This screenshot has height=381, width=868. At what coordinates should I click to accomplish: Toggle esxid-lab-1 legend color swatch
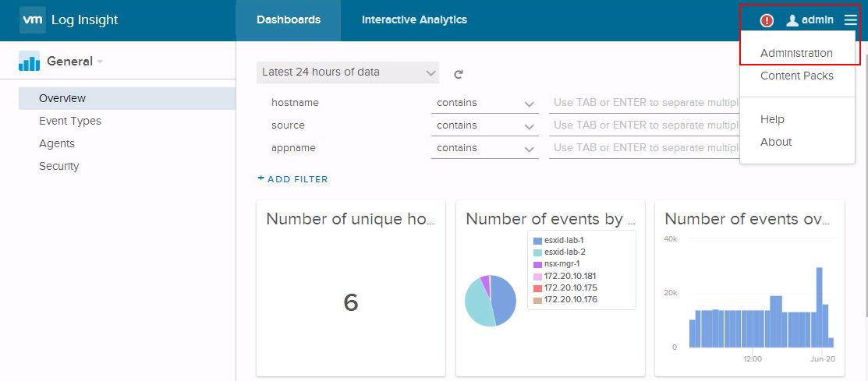537,241
